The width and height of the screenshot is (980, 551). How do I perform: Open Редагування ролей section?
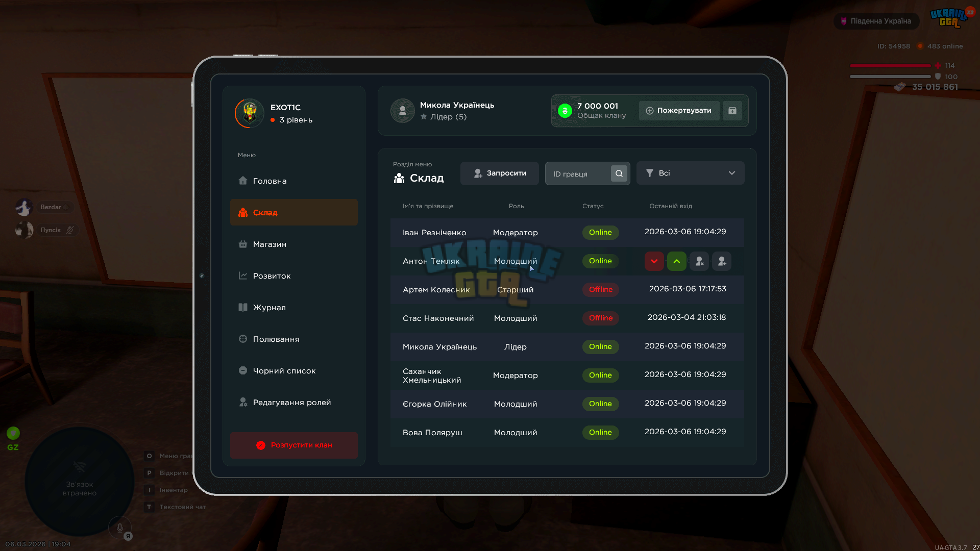point(293,402)
